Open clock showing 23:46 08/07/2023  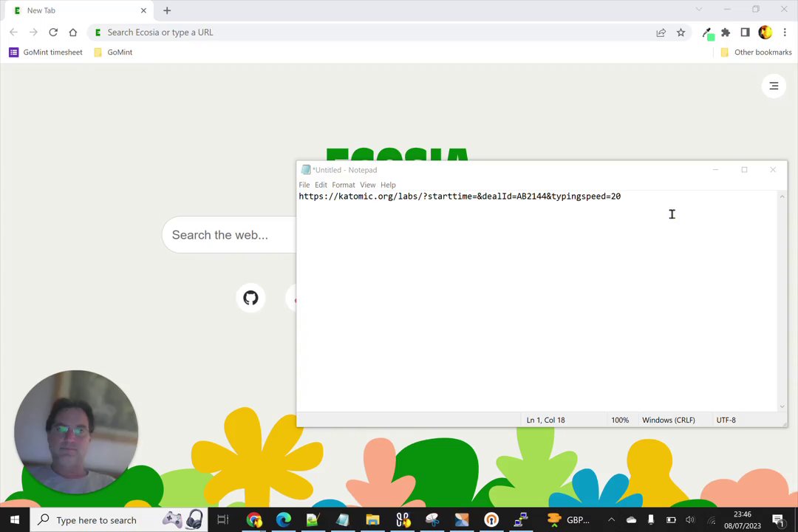(x=743, y=519)
